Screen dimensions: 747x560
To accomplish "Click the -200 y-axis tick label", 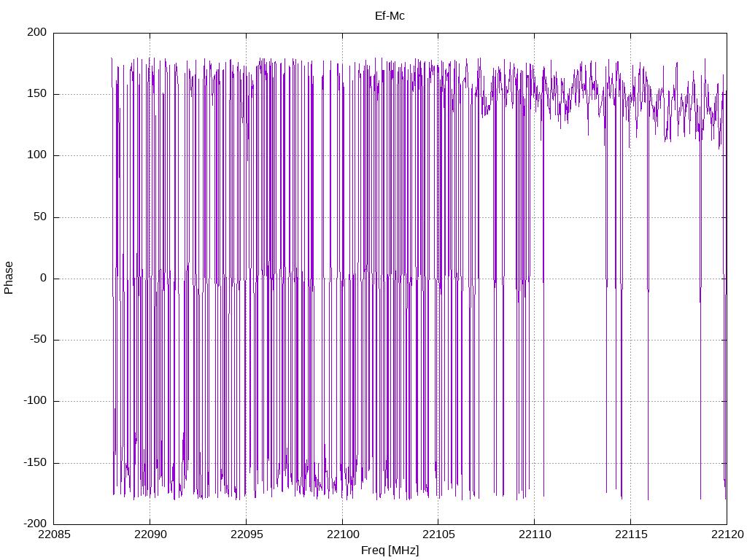I will (x=35, y=524).
